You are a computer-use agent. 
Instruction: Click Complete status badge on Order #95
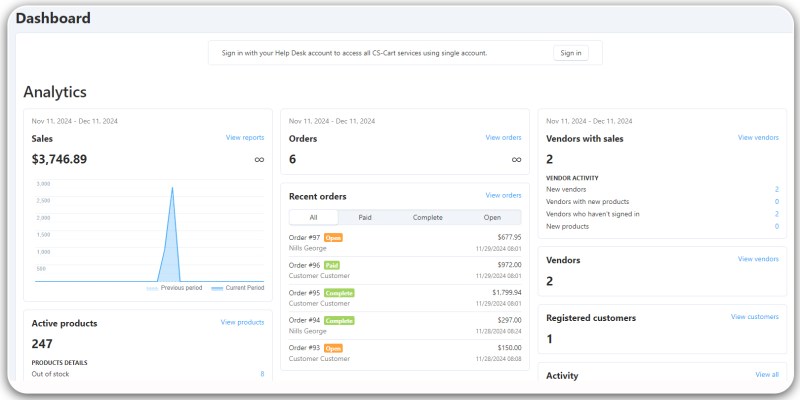339,293
